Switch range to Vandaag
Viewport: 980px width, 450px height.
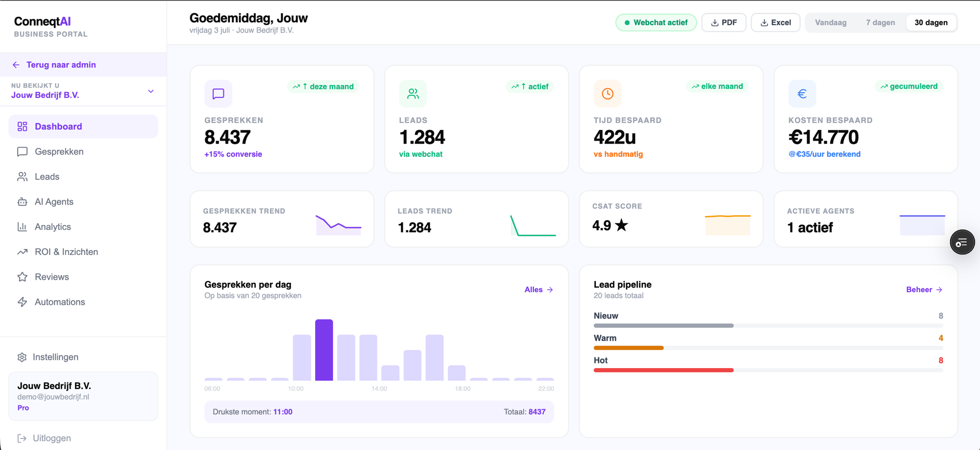point(831,23)
